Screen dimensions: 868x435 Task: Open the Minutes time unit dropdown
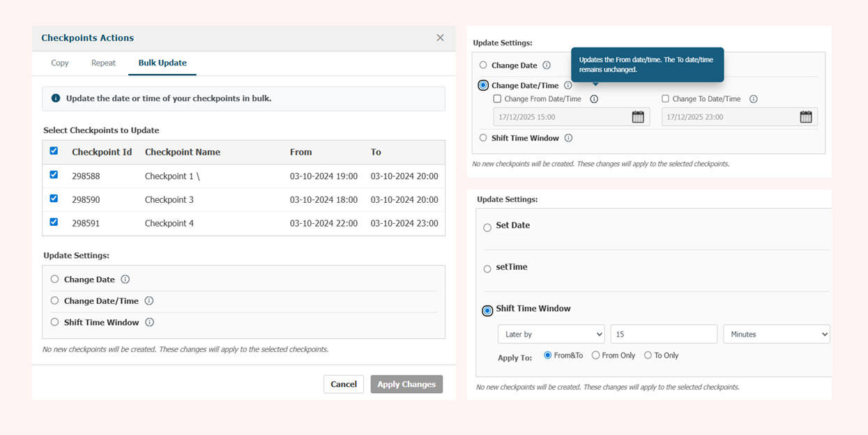(776, 334)
